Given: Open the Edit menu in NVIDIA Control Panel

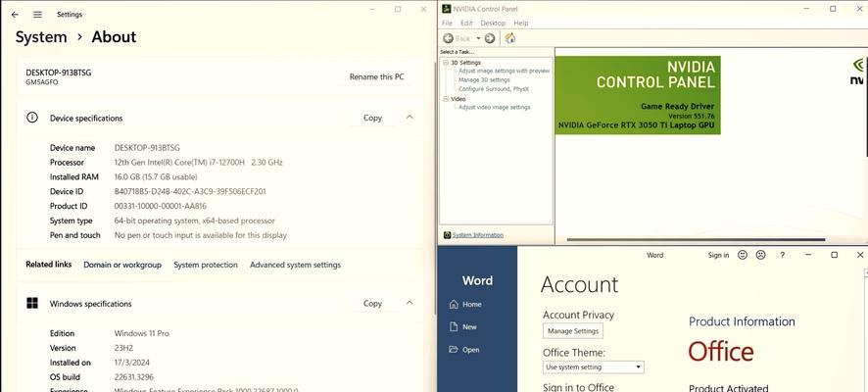Looking at the screenshot, I should pos(466,23).
